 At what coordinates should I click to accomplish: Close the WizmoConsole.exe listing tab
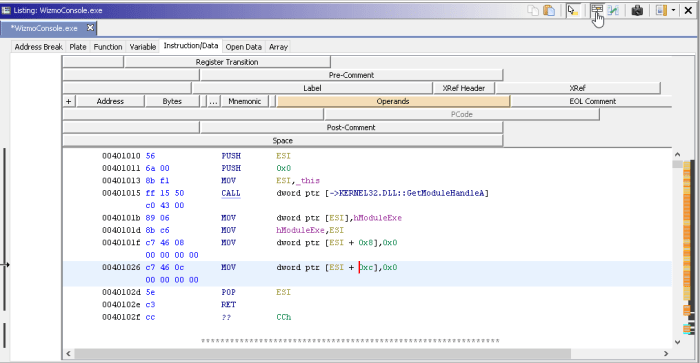[x=90, y=28]
